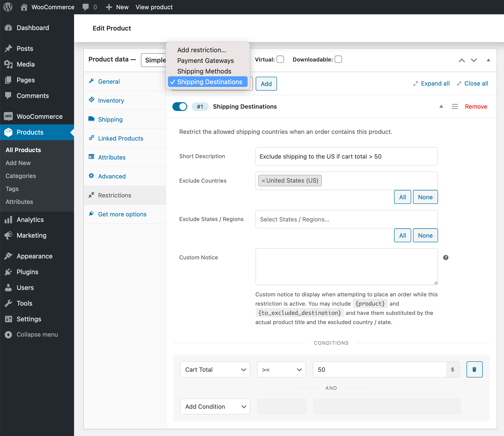Image resolution: width=504 pixels, height=436 pixels.
Task: Click the Appearance paintbrush icon
Action: click(8, 256)
